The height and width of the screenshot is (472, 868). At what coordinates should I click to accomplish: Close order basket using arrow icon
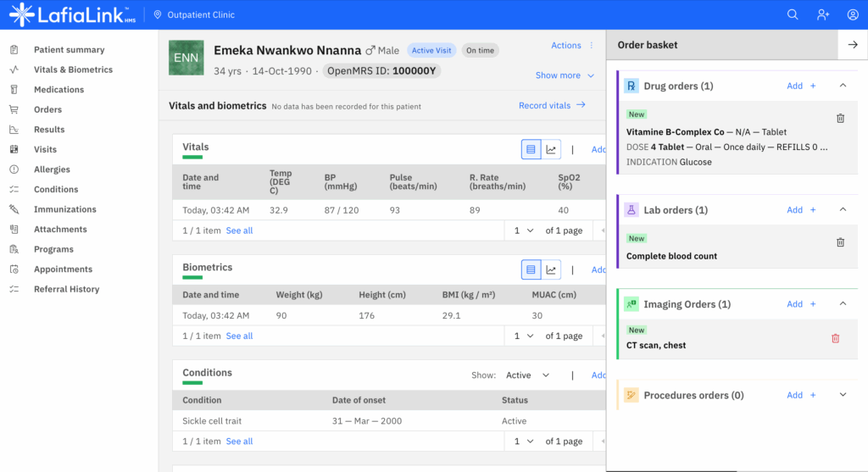tap(852, 45)
